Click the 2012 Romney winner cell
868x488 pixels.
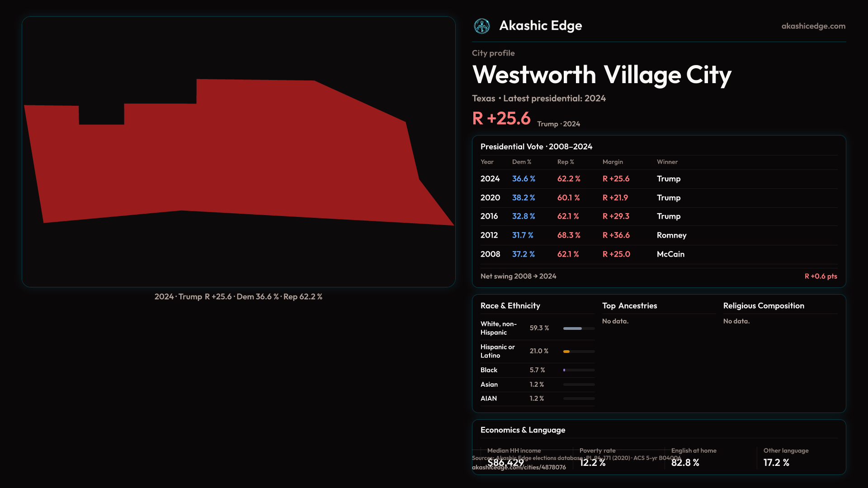(671, 235)
